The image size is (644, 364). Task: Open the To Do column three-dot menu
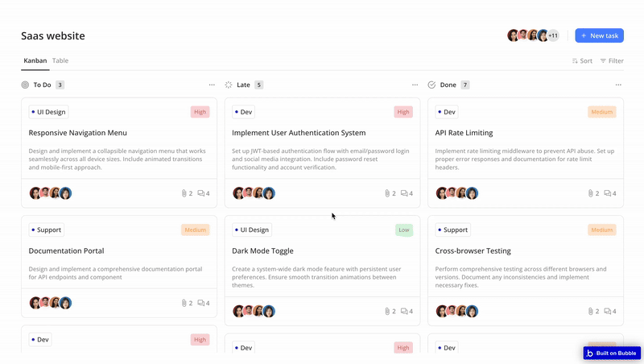212,85
